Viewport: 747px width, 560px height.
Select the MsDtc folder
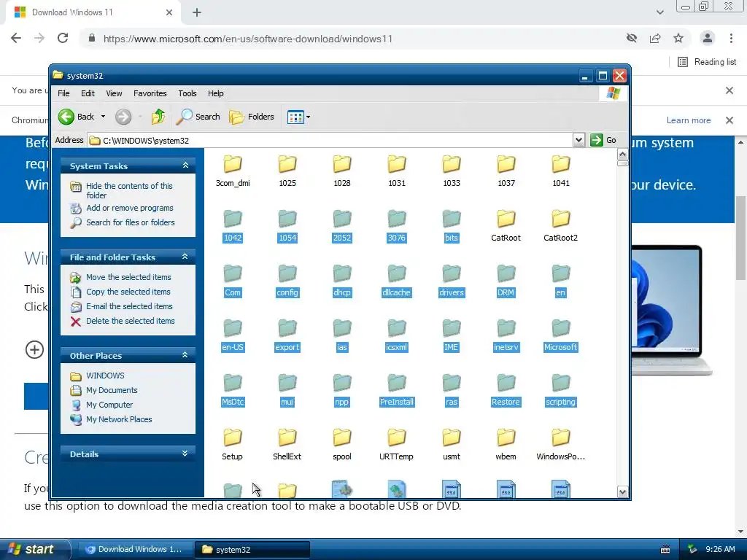(x=233, y=389)
